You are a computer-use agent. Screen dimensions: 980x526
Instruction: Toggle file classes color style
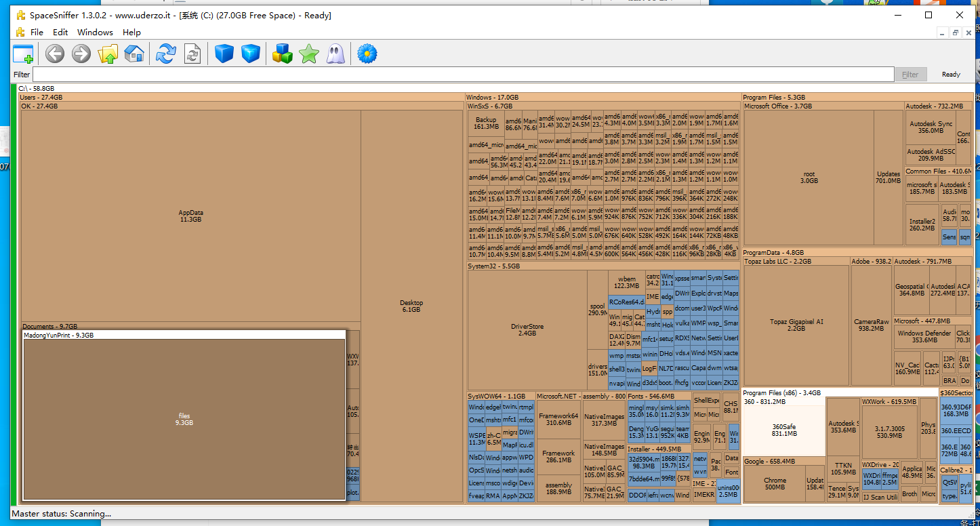click(x=282, y=54)
